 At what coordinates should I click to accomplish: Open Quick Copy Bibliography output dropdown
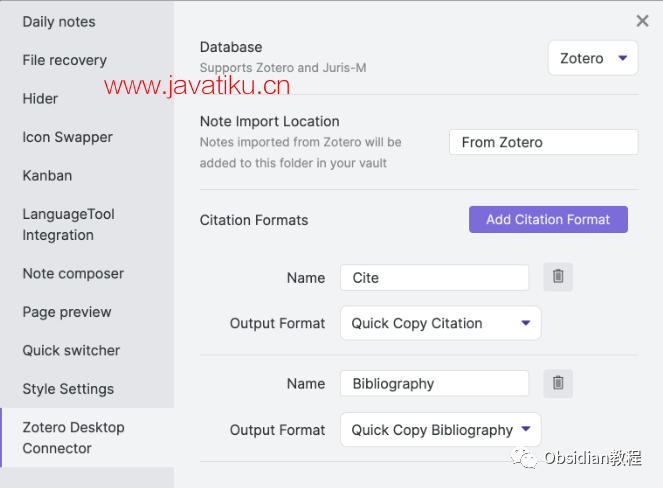(441, 430)
